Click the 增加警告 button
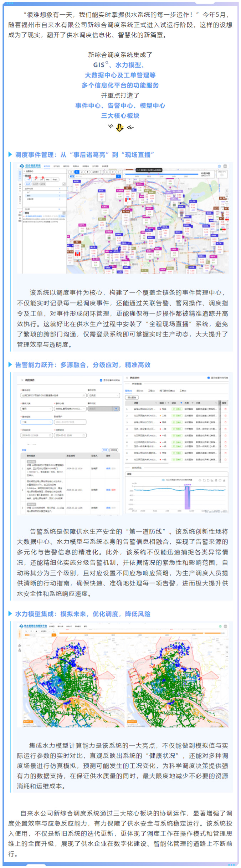This screenshot has height=868, width=241. pyautogui.click(x=132, y=397)
